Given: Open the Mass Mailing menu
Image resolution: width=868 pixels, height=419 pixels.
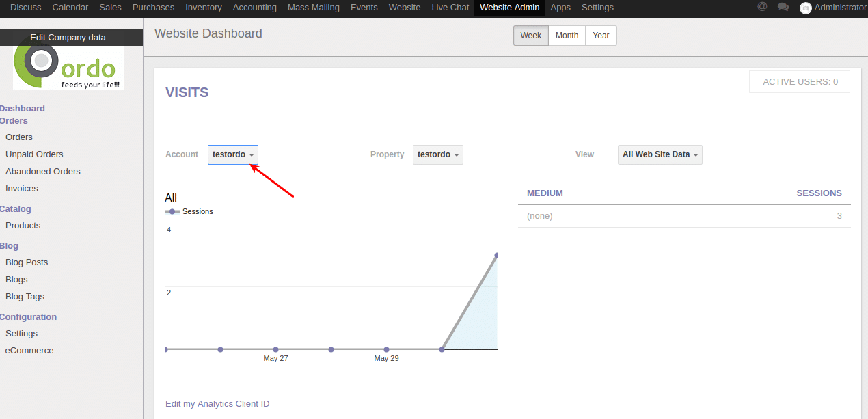Looking at the screenshot, I should 314,8.
